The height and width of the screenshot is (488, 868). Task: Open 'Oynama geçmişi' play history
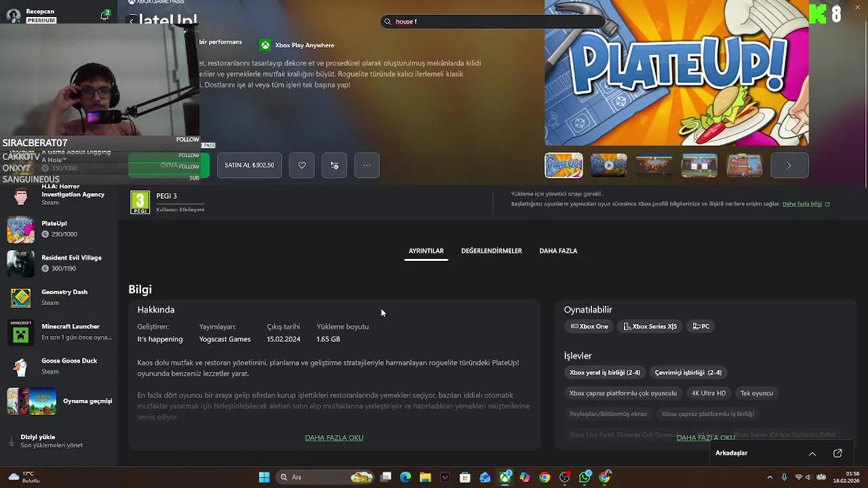(59, 401)
